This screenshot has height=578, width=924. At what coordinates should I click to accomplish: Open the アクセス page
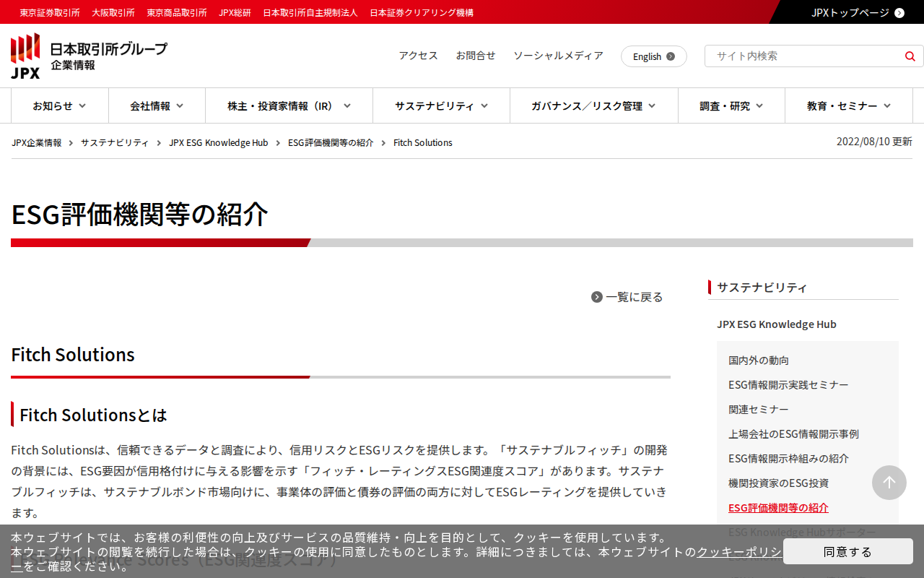pos(419,56)
